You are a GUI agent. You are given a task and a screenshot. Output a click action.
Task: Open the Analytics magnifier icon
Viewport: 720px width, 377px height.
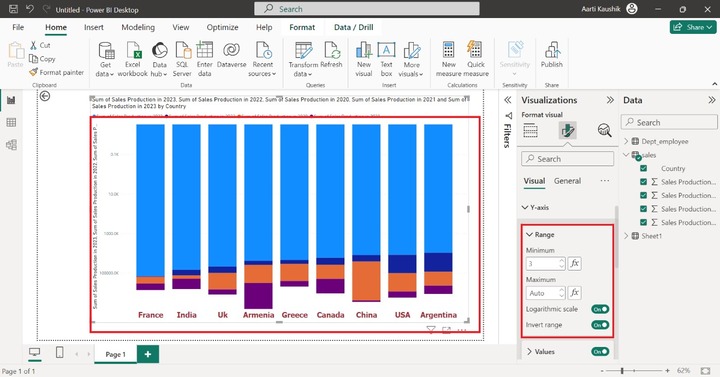coord(605,131)
